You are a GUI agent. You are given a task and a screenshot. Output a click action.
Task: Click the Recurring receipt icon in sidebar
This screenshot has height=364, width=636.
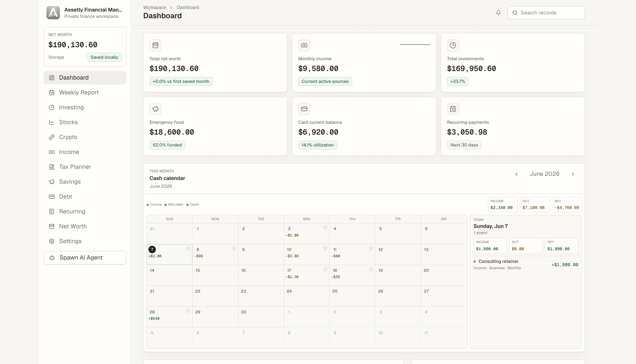(52, 212)
